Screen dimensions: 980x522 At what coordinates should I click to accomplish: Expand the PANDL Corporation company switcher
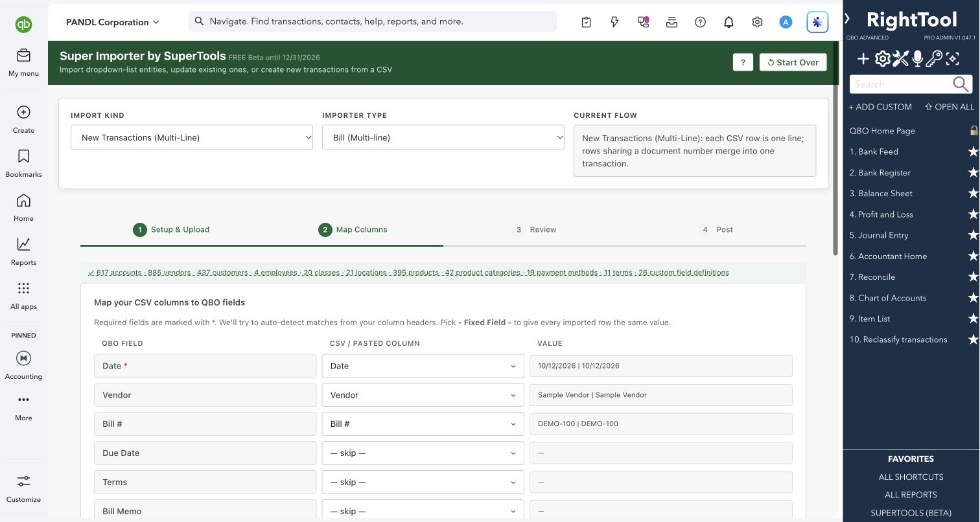pyautogui.click(x=113, y=22)
